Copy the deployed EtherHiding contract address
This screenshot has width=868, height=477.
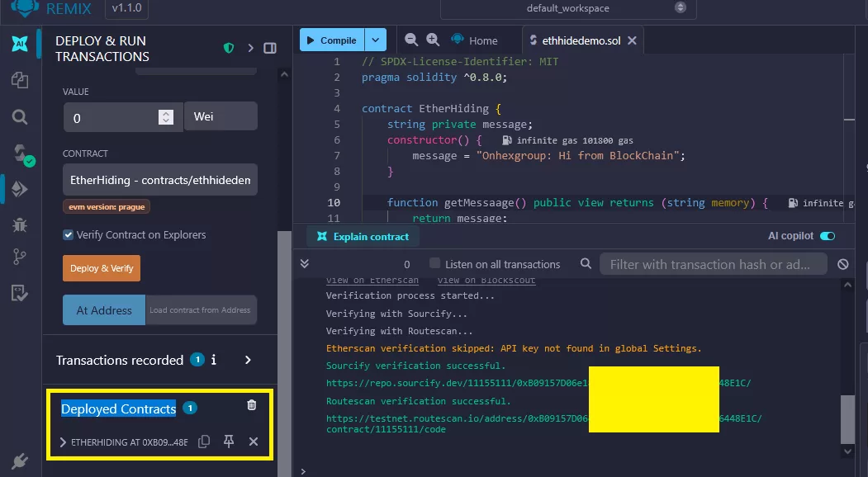(204, 442)
